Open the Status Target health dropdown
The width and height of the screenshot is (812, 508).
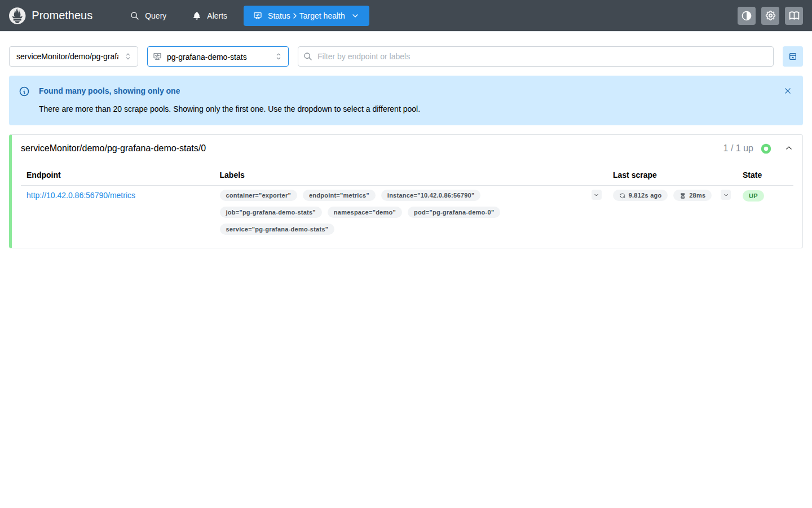tap(306, 16)
